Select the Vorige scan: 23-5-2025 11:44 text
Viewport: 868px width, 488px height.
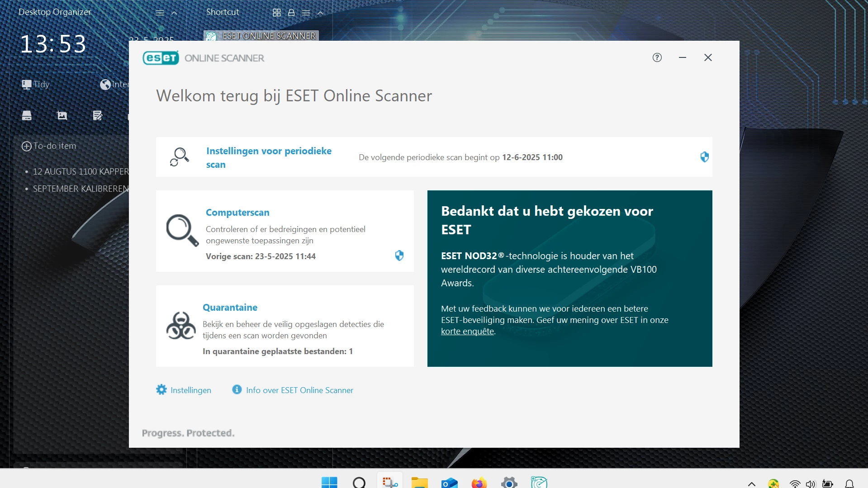pyautogui.click(x=261, y=256)
